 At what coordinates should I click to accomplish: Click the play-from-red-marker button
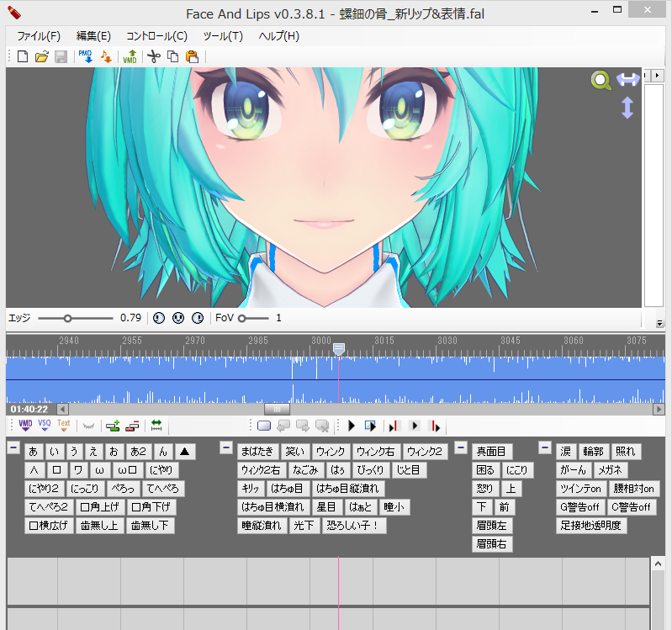pos(436,426)
